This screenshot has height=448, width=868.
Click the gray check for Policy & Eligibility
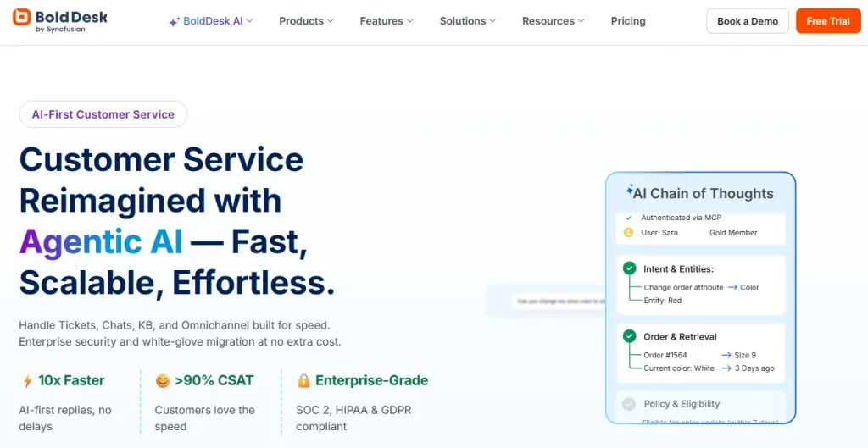point(629,404)
